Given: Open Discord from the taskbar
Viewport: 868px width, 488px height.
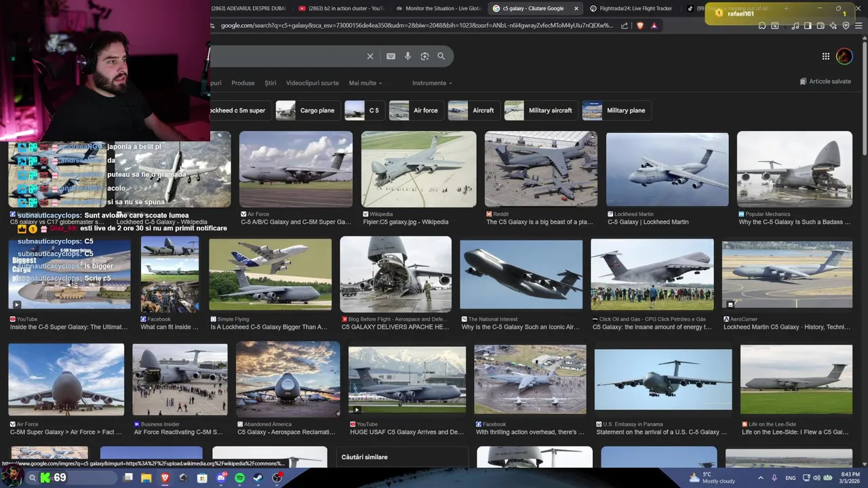Looking at the screenshot, I should pos(221,478).
